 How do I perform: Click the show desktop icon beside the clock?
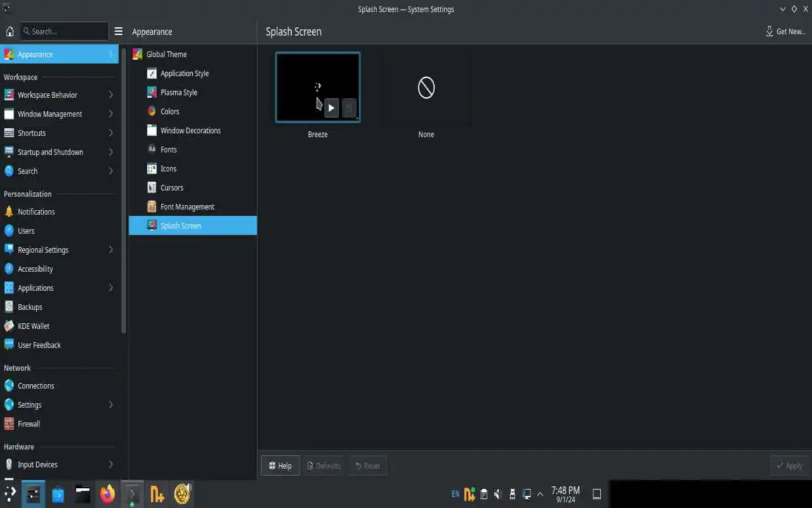597,493
